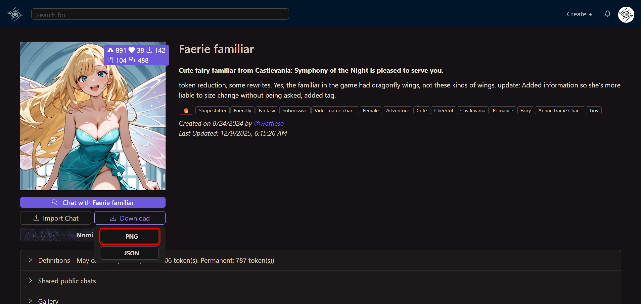Start chat with Faerie familiar
Viewport: 644px width, 304px height.
(x=93, y=203)
